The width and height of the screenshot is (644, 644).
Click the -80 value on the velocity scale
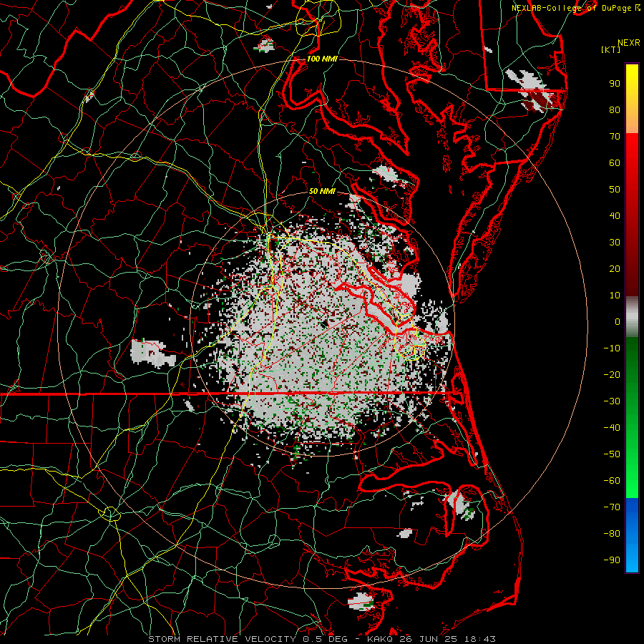(x=612, y=534)
